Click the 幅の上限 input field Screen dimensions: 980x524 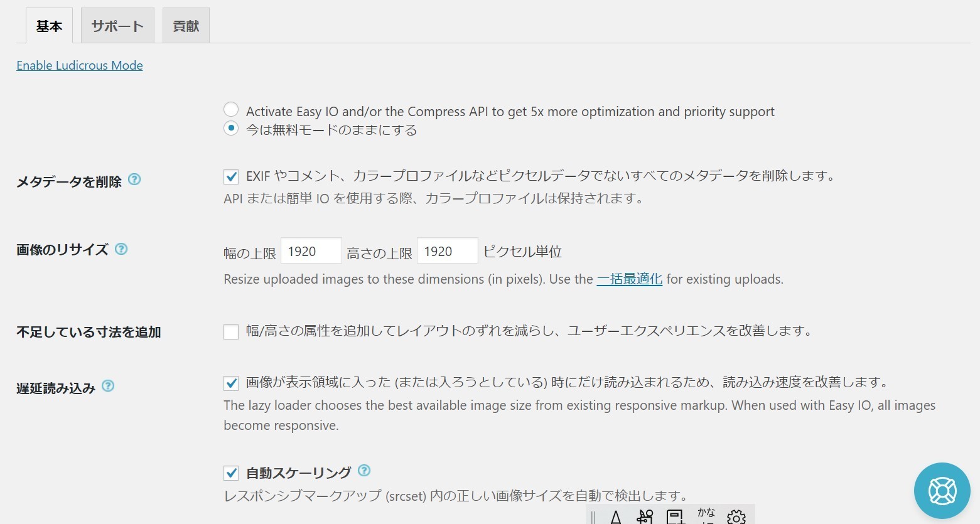point(311,251)
